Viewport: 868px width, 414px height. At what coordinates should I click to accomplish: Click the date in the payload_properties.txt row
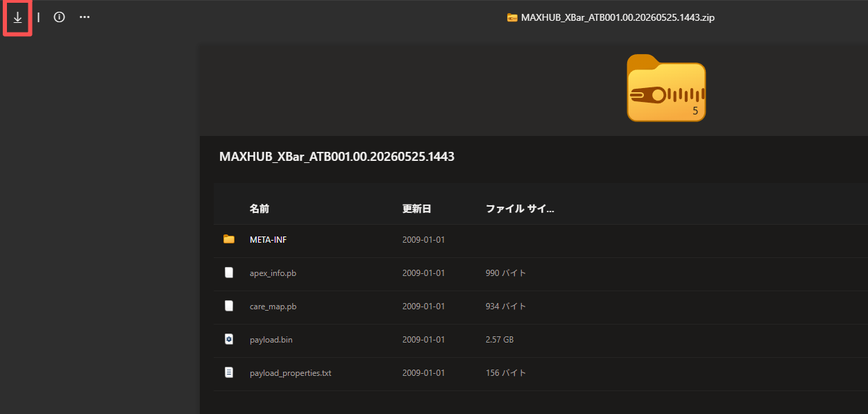(x=423, y=373)
